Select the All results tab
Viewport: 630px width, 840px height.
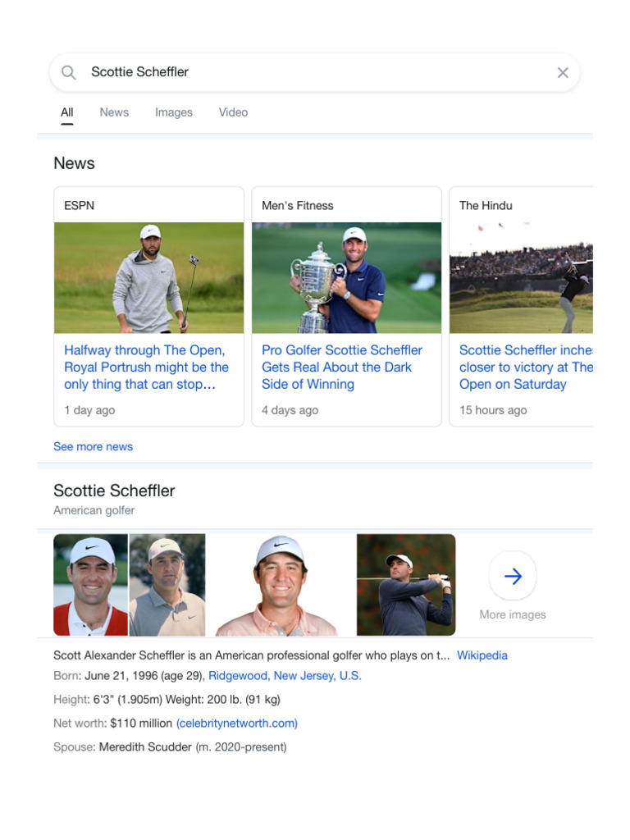67,112
